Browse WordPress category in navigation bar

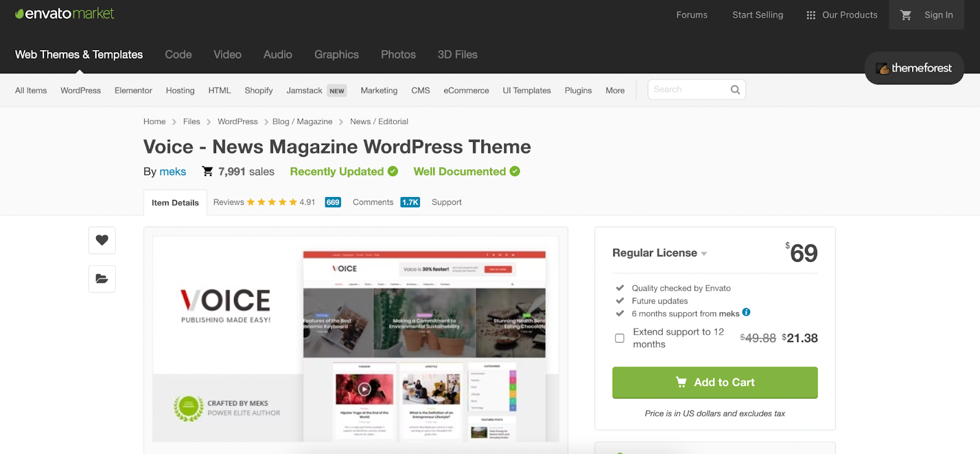(81, 91)
